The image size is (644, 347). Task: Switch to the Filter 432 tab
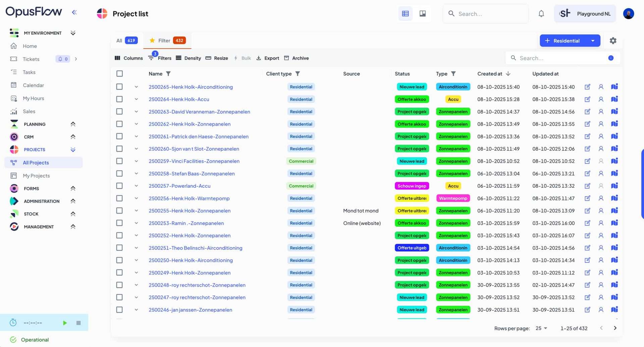167,41
